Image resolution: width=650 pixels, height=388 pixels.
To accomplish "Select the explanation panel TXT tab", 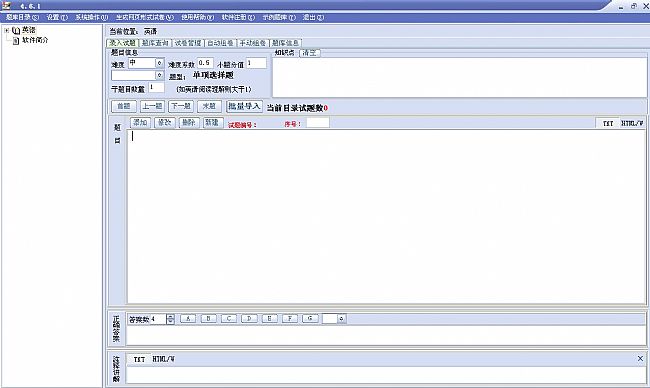I will [139, 359].
